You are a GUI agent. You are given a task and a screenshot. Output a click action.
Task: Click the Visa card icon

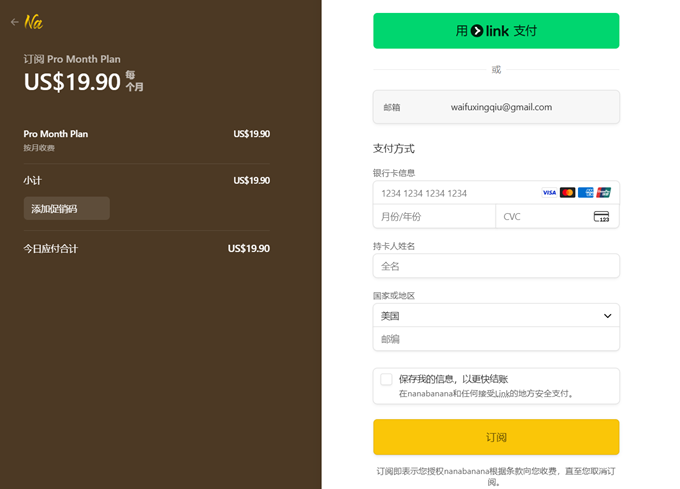549,193
